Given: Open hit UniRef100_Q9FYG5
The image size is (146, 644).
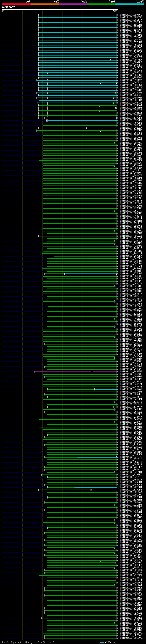Looking at the screenshot, I should [x=131, y=15].
